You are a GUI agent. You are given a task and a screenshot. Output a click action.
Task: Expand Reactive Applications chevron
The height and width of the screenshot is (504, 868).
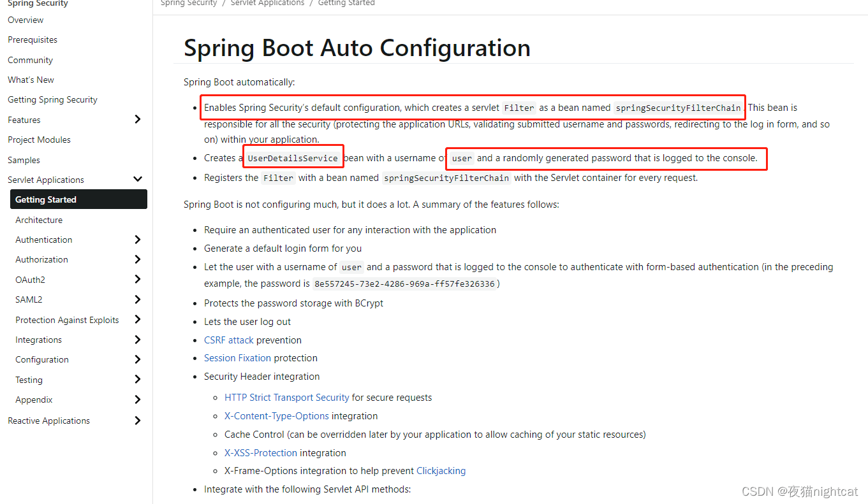[x=138, y=421]
